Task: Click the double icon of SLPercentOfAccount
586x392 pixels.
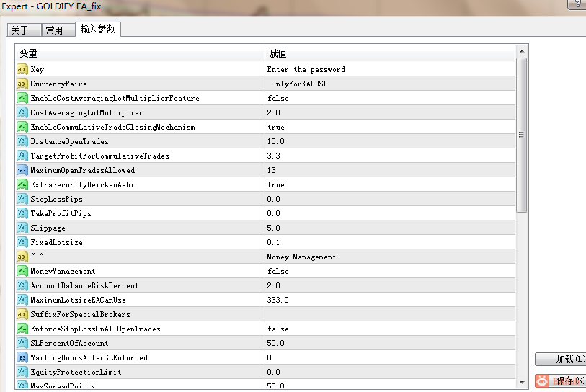Action: click(22, 343)
